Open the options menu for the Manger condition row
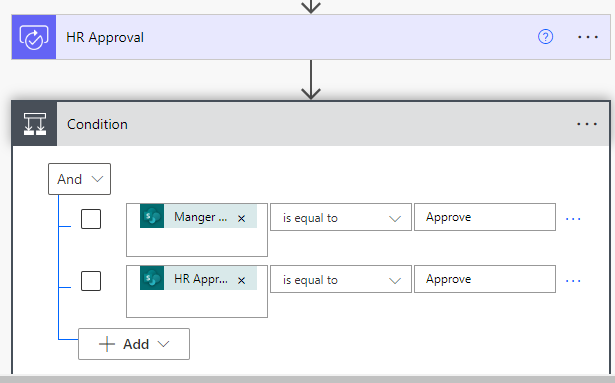The width and height of the screenshot is (615, 383). (573, 219)
